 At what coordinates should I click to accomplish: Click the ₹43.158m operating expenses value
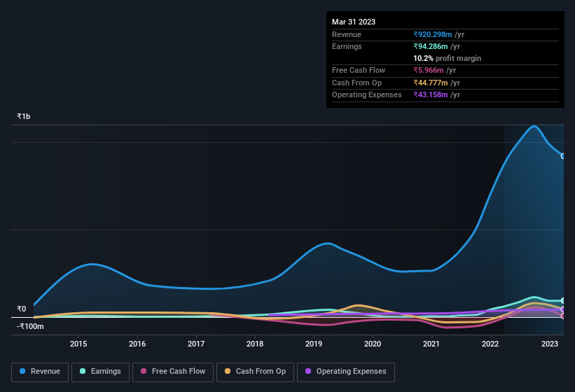[431, 94]
